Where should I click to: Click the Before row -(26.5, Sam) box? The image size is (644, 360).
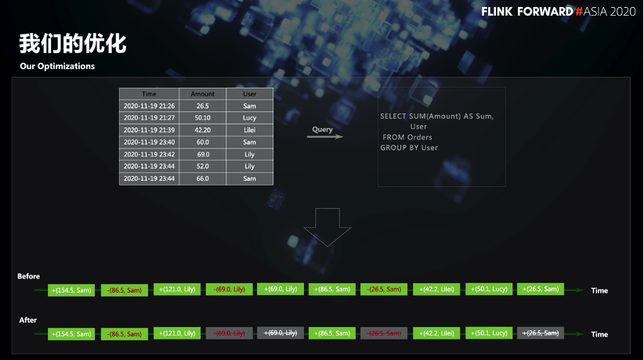(x=384, y=289)
